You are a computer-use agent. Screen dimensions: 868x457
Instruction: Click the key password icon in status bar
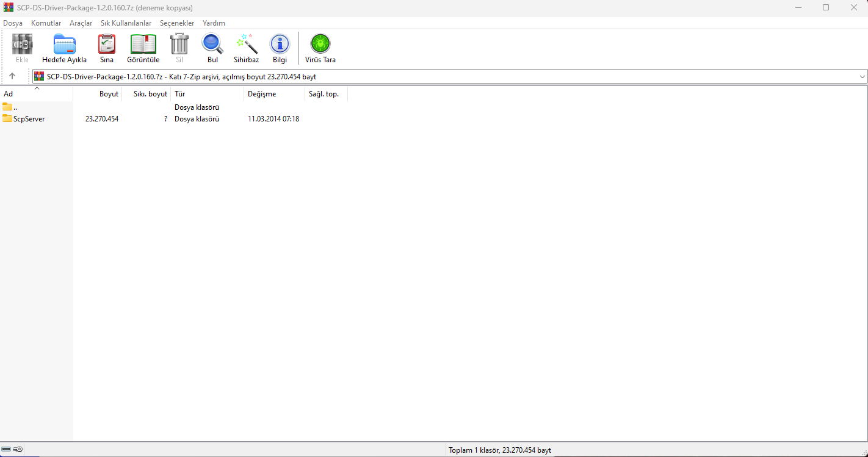[18, 449]
